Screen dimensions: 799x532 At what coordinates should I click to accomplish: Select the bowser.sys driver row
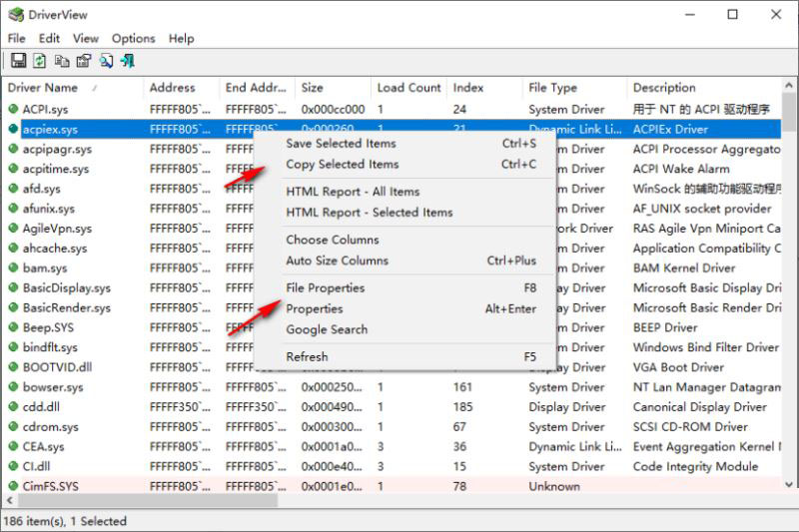(x=393, y=387)
